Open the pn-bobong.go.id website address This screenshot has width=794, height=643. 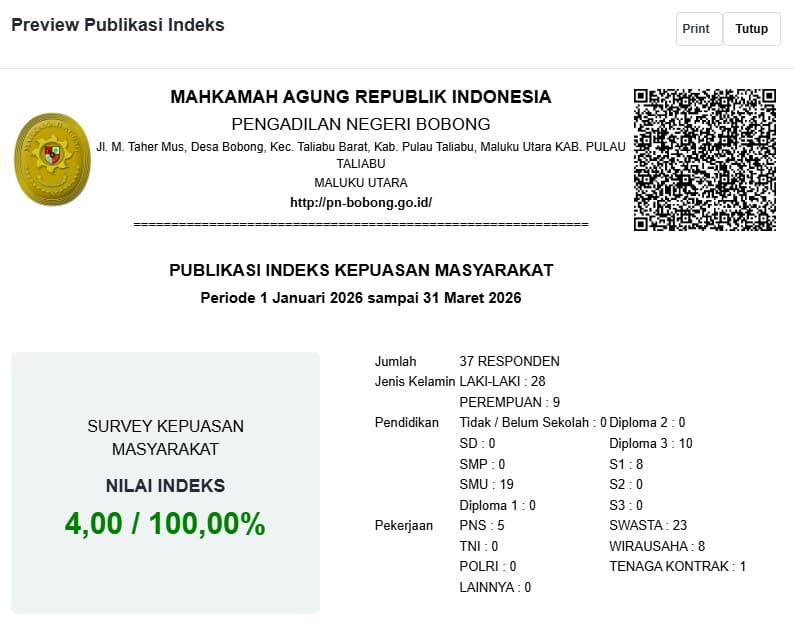(360, 202)
